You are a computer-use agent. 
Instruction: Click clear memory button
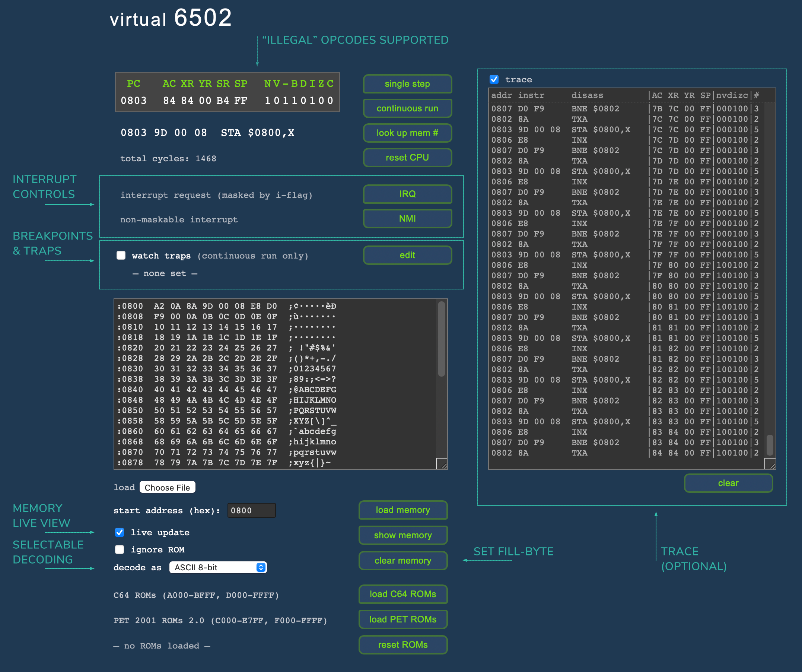tap(403, 561)
